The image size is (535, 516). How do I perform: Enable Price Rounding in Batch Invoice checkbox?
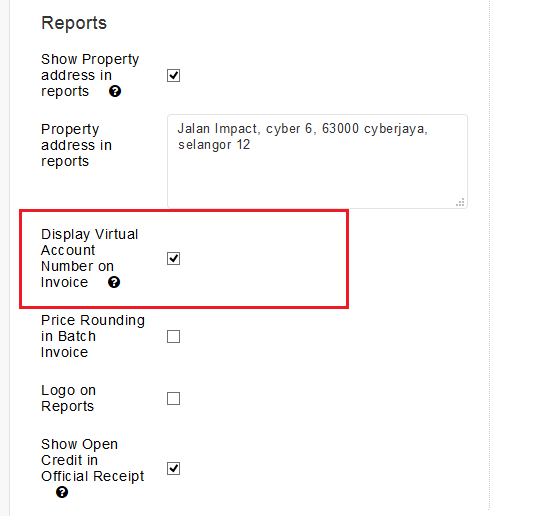173,336
